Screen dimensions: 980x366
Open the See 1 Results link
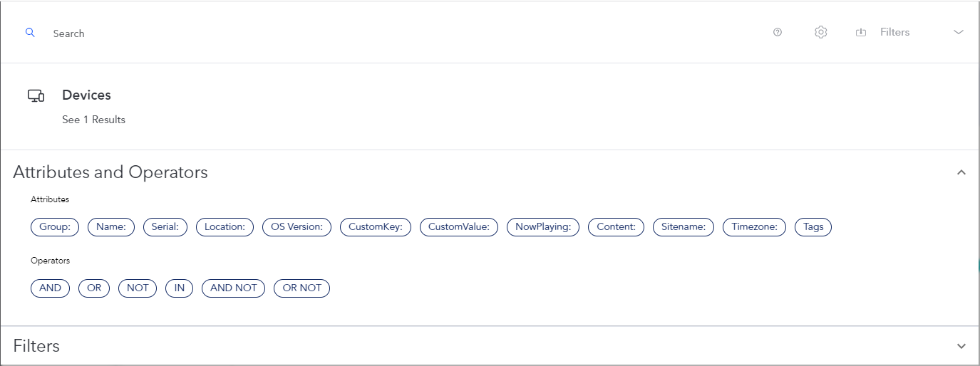93,120
